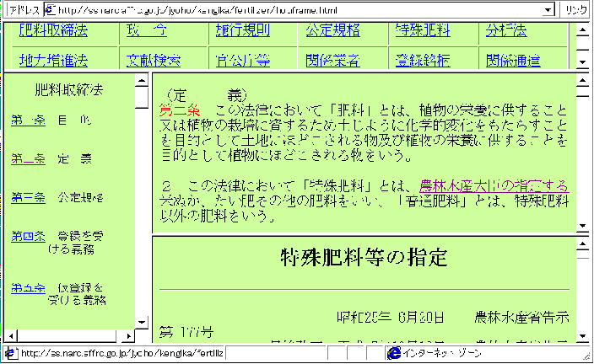Click the （定 義） heading text
Image resolution: width=594 pixels, height=364 pixels.
click(207, 95)
